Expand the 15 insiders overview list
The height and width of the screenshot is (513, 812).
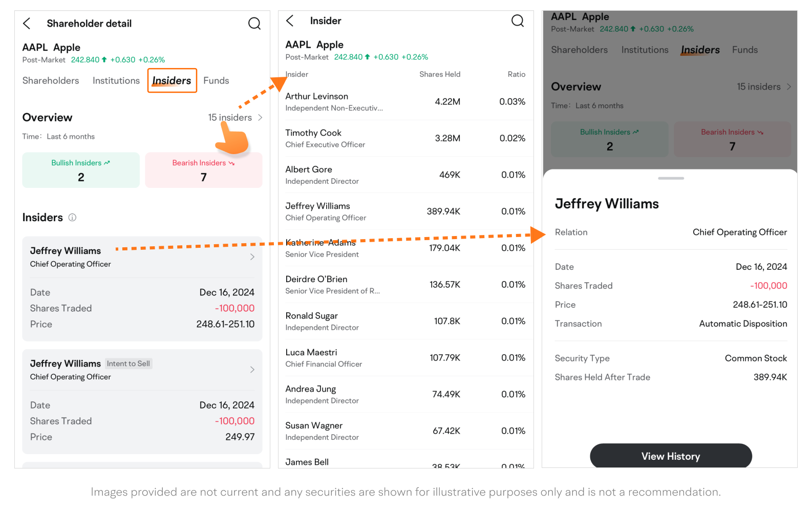[x=235, y=118]
